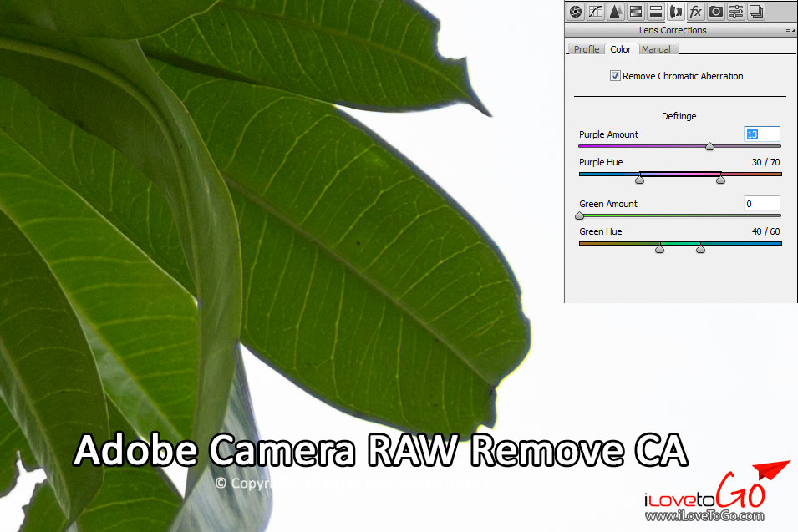Open the Split Toning panel icon
798x532 pixels.
tap(656, 11)
